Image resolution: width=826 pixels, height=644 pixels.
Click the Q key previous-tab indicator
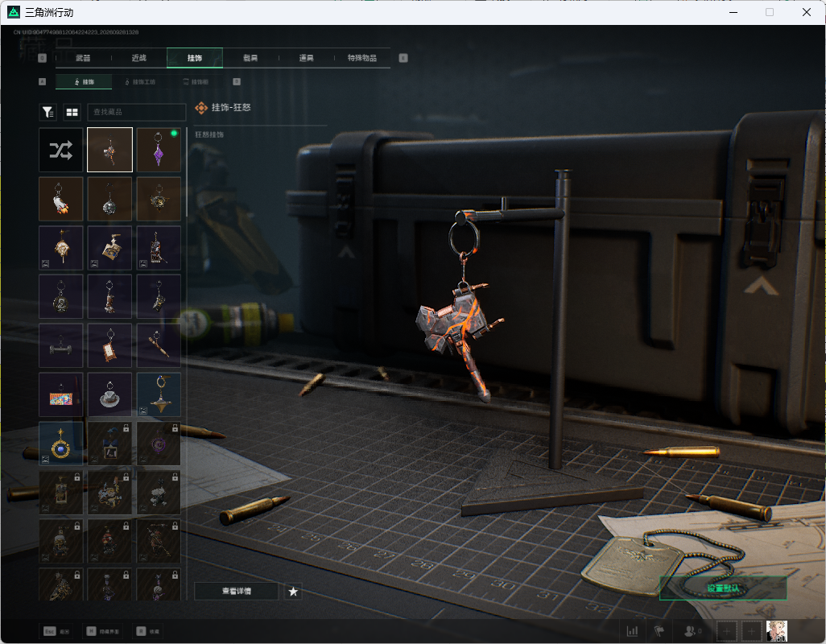click(x=43, y=58)
